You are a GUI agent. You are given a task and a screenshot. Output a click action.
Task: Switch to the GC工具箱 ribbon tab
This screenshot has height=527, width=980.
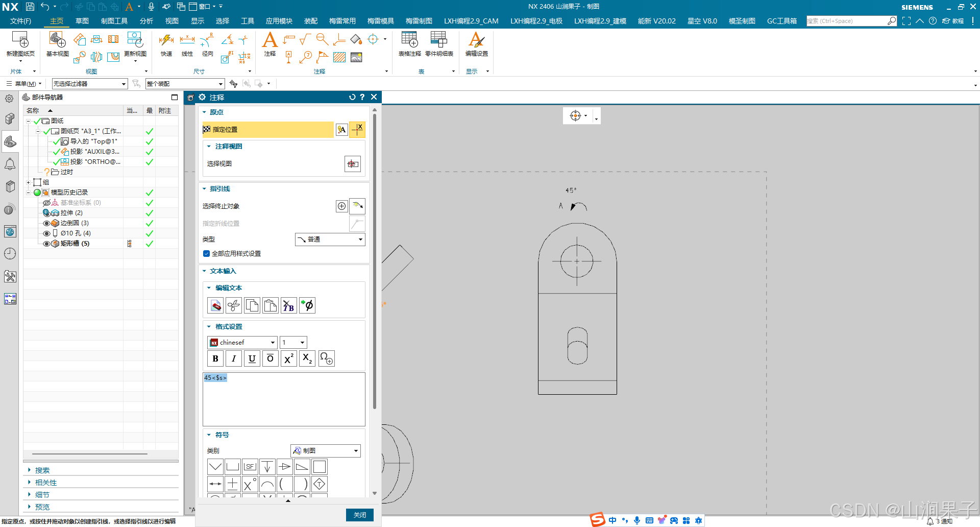(x=782, y=21)
